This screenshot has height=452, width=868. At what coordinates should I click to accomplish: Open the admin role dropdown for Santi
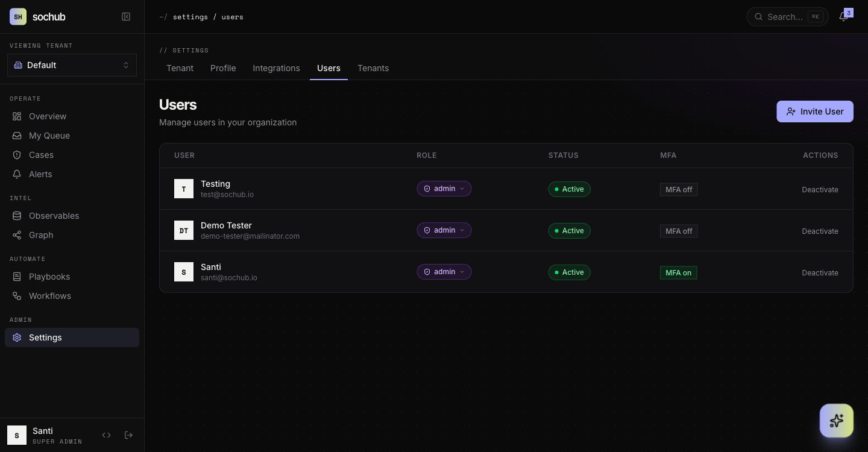444,272
